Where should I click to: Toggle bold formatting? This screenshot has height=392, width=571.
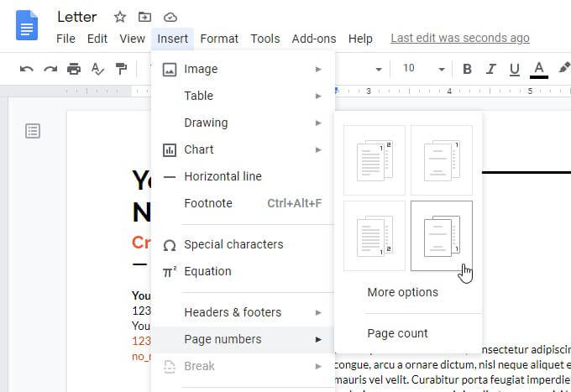[468, 69]
